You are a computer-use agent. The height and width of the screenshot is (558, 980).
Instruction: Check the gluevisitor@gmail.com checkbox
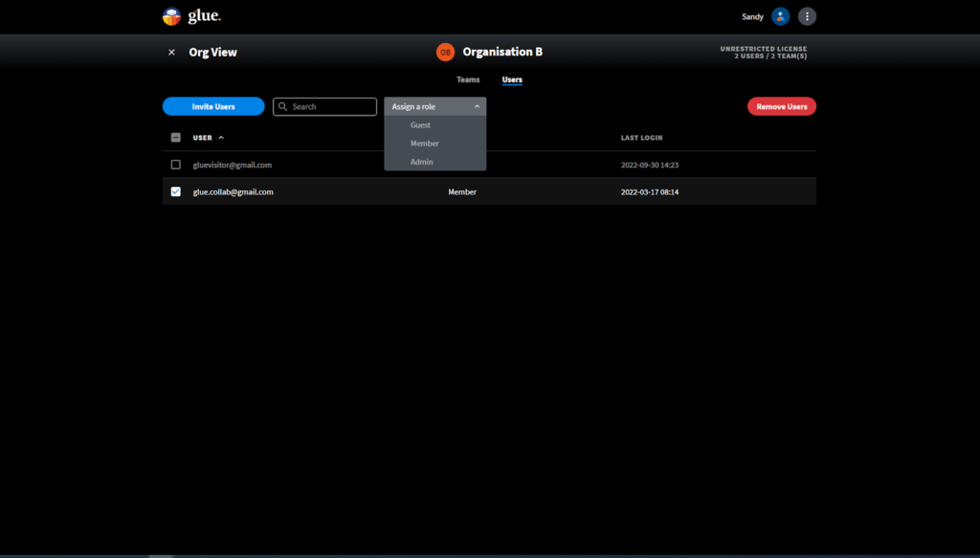pyautogui.click(x=175, y=165)
